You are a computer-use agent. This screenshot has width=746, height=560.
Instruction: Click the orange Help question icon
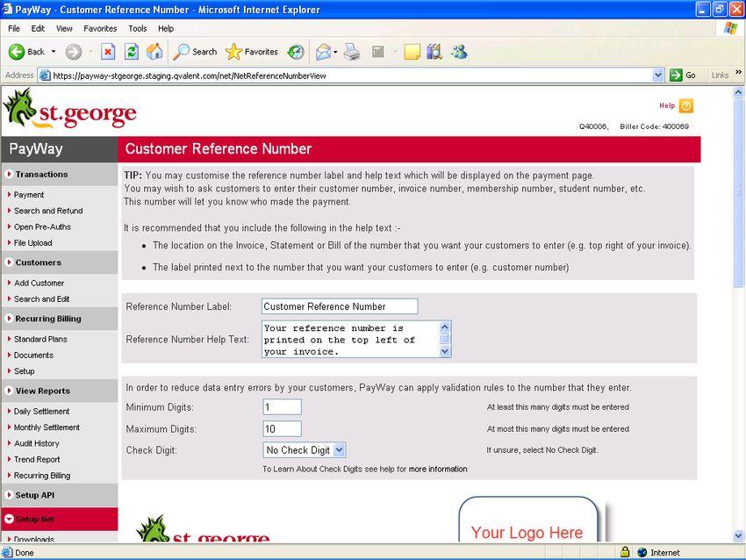(x=686, y=105)
